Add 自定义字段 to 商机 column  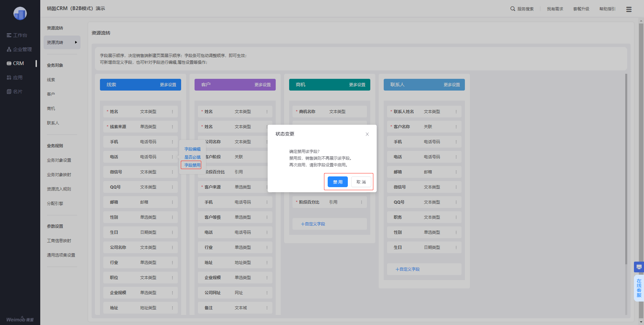(x=330, y=224)
